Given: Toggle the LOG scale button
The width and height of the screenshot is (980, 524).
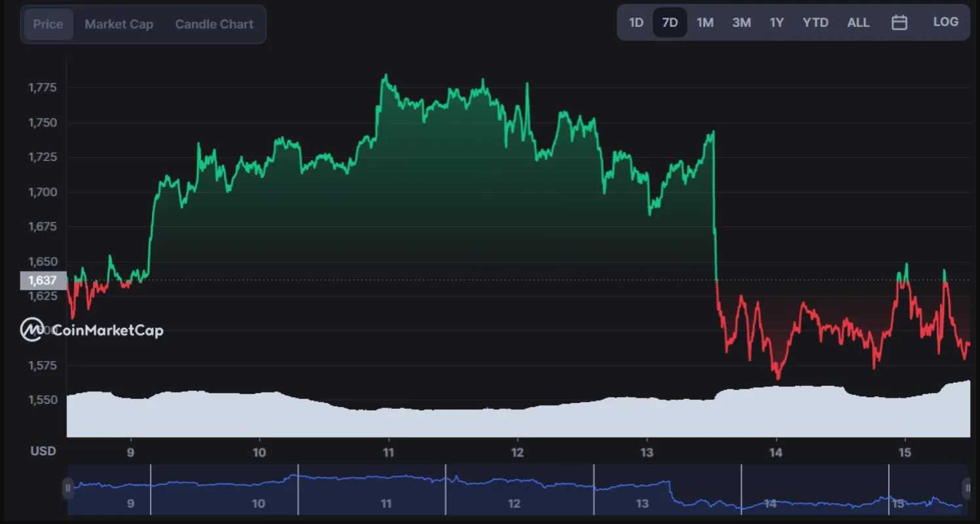Looking at the screenshot, I should click(x=946, y=22).
